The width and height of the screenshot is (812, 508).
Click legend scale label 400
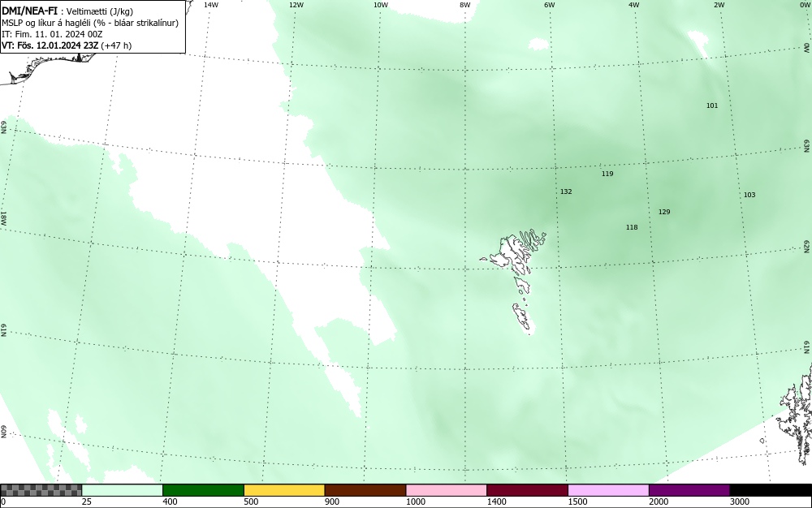click(170, 502)
